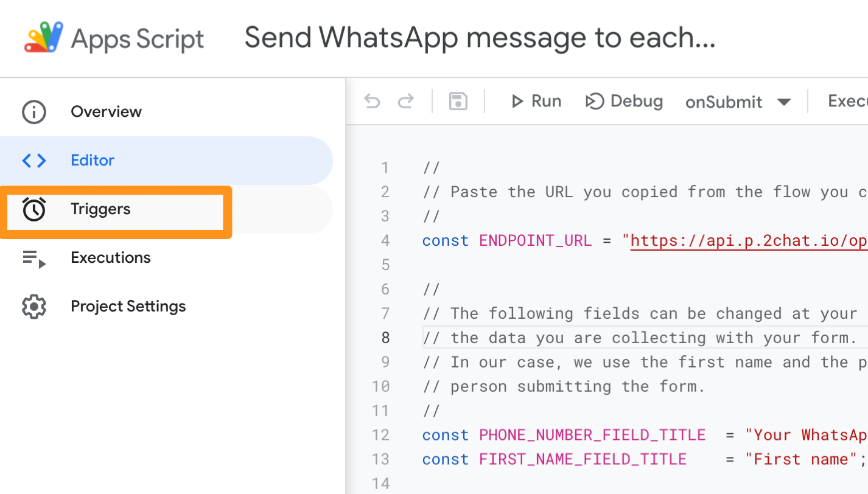This screenshot has width=868, height=494.
Task: Redo the last edit
Action: pos(406,101)
